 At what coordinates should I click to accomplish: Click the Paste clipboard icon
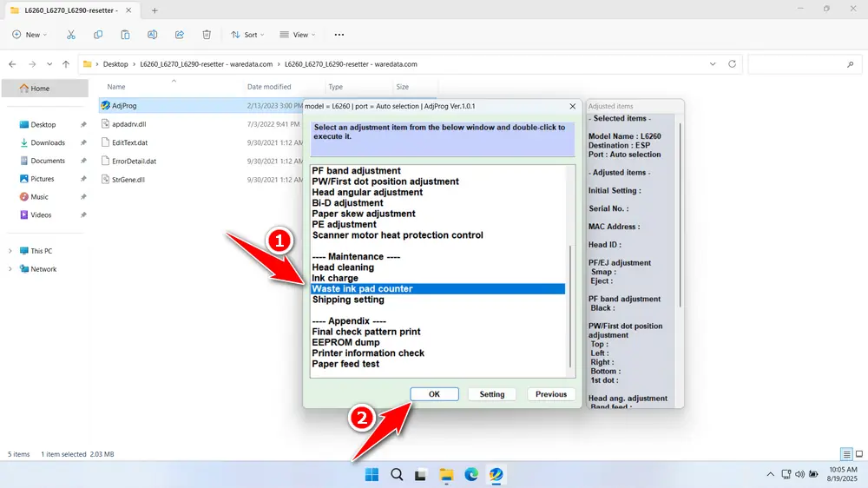126,35
